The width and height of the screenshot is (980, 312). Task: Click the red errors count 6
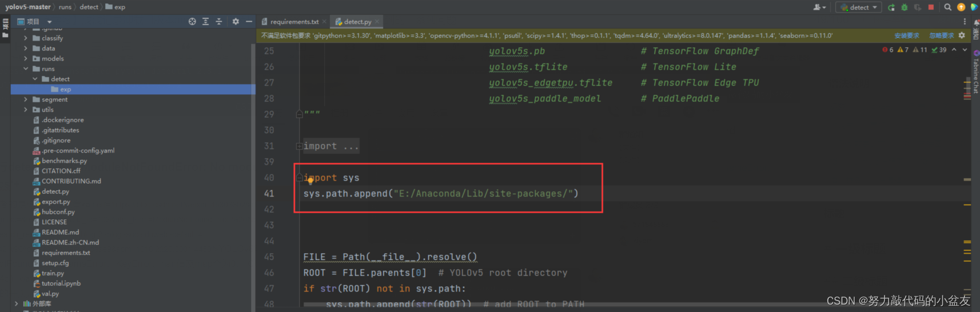pyautogui.click(x=888, y=50)
